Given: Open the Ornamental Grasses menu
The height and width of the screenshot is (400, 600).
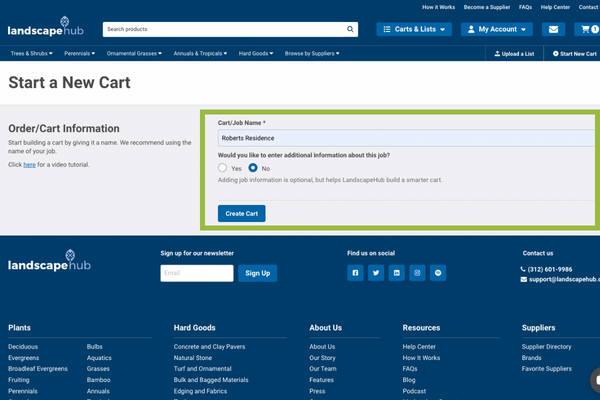Looking at the screenshot, I should [134, 54].
